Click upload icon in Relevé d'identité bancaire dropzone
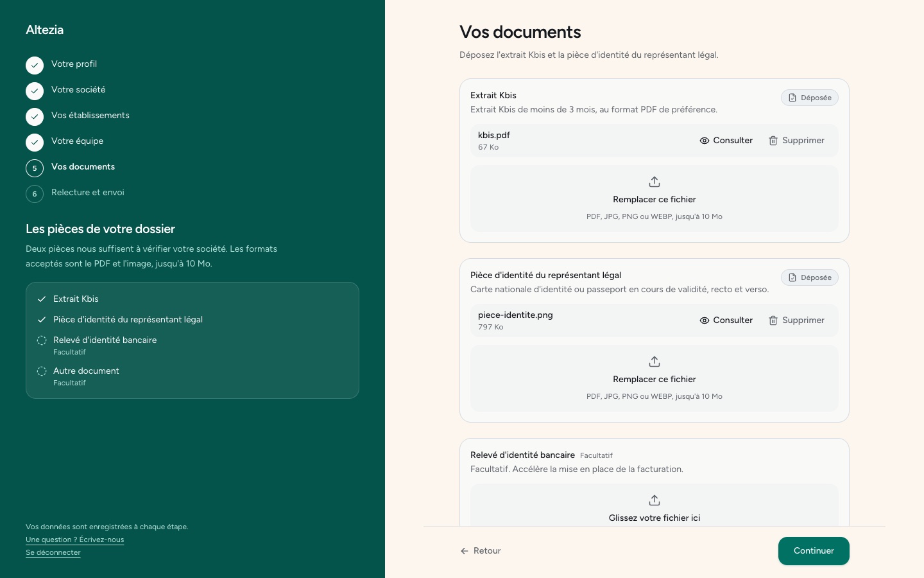Viewport: 924px width, 578px height. [654, 500]
